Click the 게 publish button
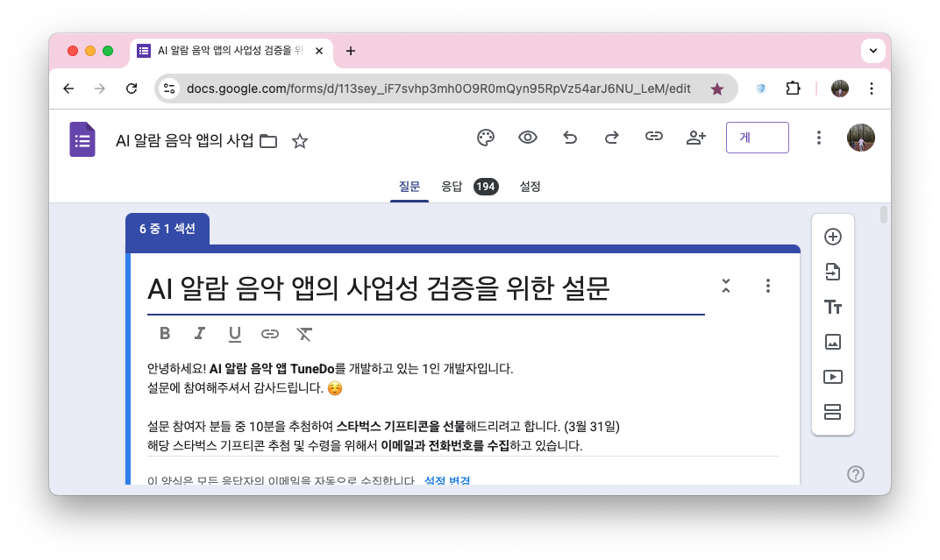The height and width of the screenshot is (560, 940). pyautogui.click(x=757, y=138)
